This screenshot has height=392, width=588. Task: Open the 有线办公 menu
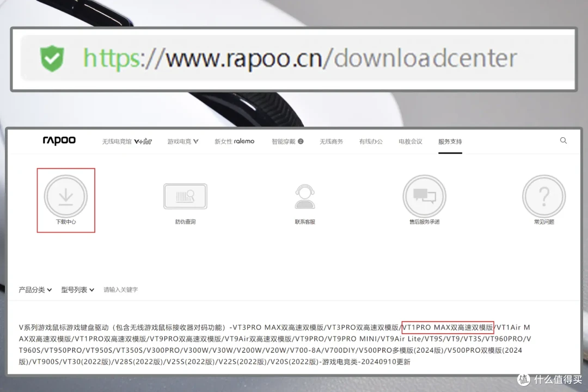[371, 142]
